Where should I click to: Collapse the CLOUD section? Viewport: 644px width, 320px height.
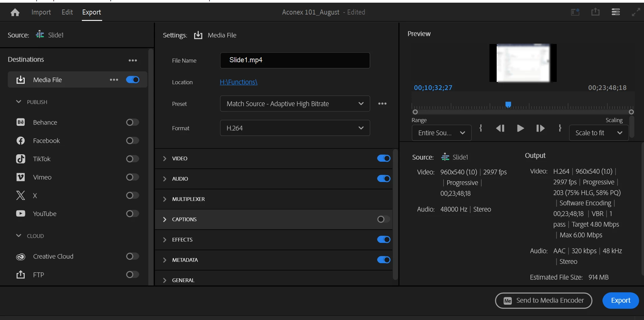tap(19, 236)
